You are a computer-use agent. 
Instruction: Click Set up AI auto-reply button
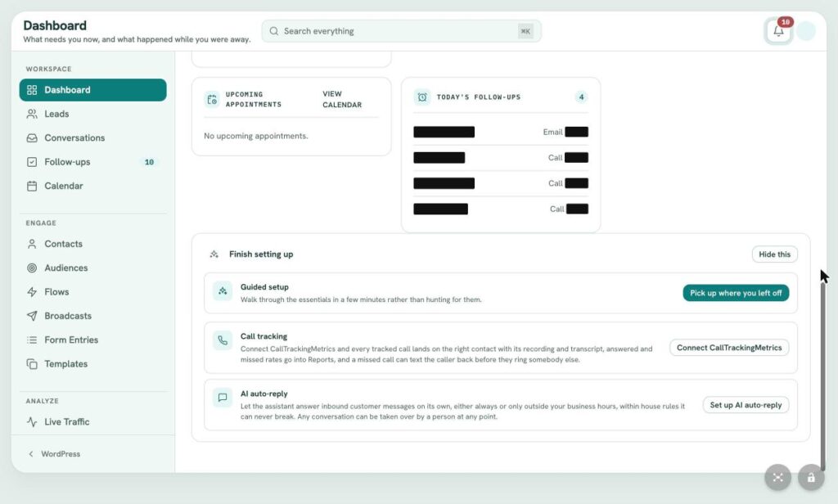[746, 405]
